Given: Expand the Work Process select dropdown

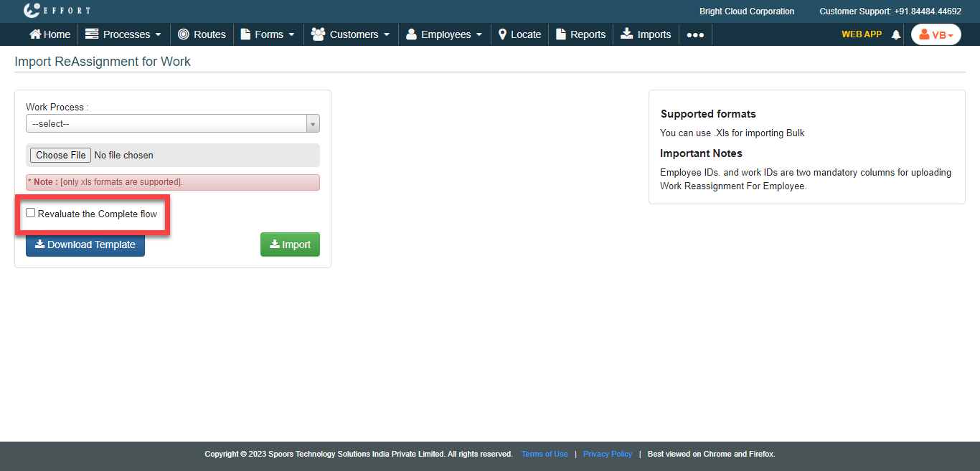Looking at the screenshot, I should click(172, 124).
